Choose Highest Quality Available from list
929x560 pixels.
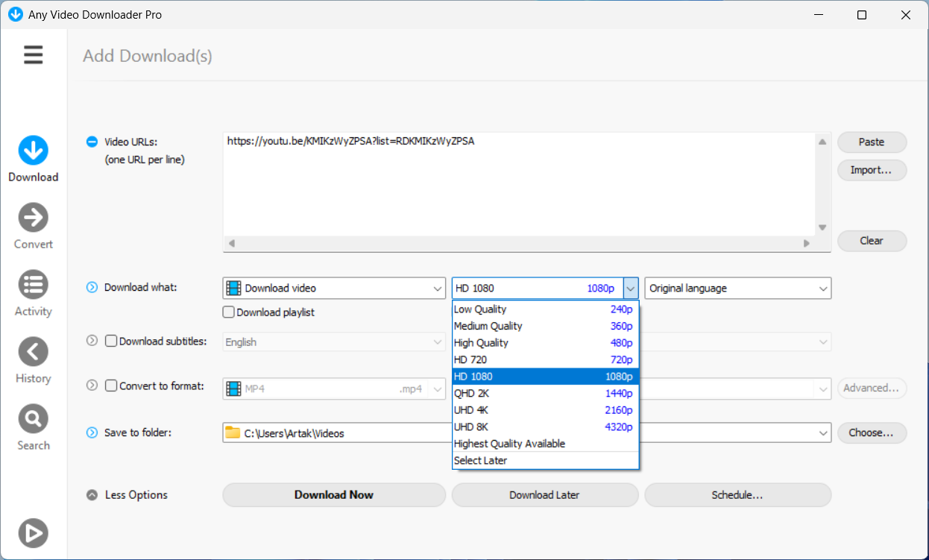545,444
